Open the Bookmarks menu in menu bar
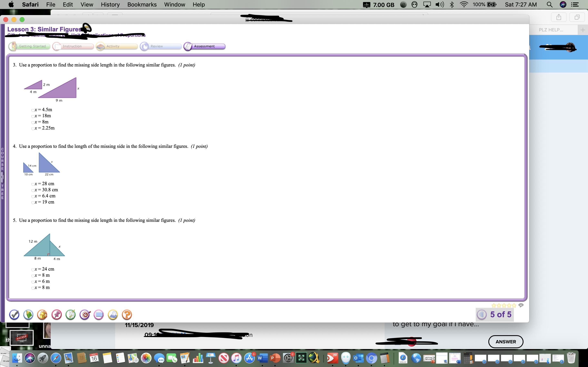 [x=142, y=5]
